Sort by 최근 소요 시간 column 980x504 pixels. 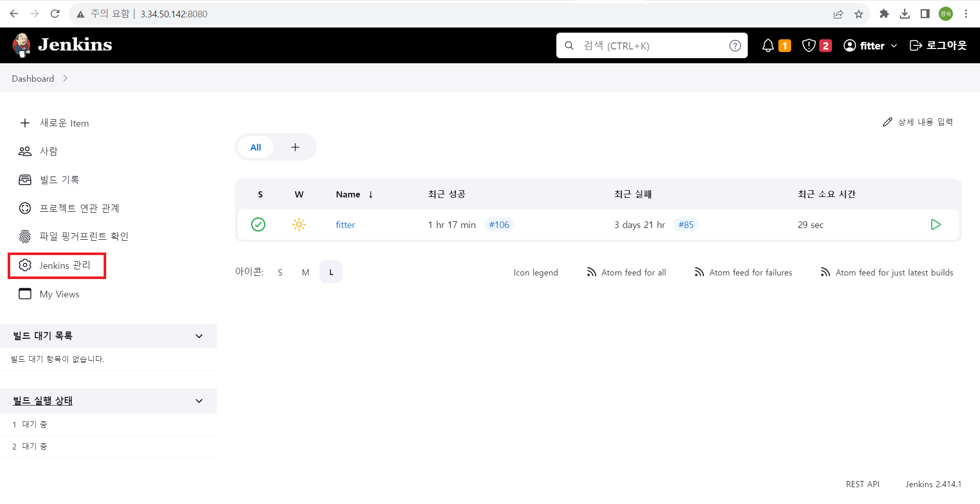tap(826, 194)
